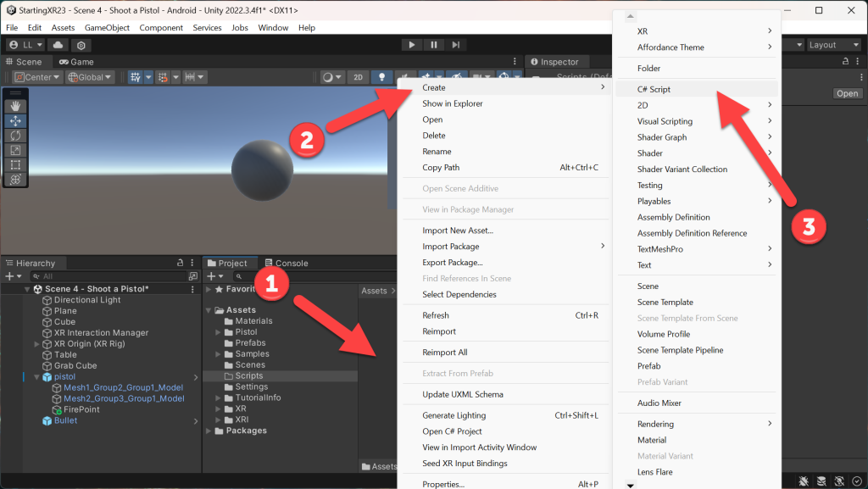The height and width of the screenshot is (489, 868).
Task: Toggle 2D mode in Scene view
Action: pos(359,77)
